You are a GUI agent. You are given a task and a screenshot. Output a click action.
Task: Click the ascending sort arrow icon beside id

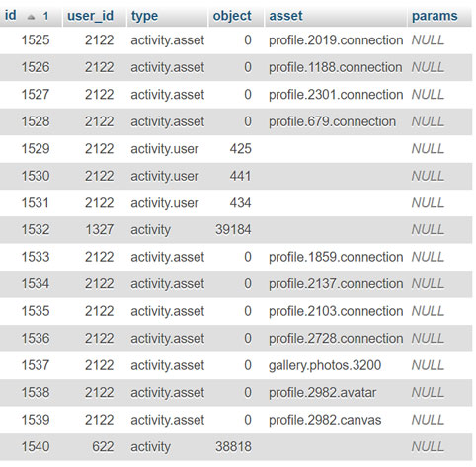click(31, 17)
